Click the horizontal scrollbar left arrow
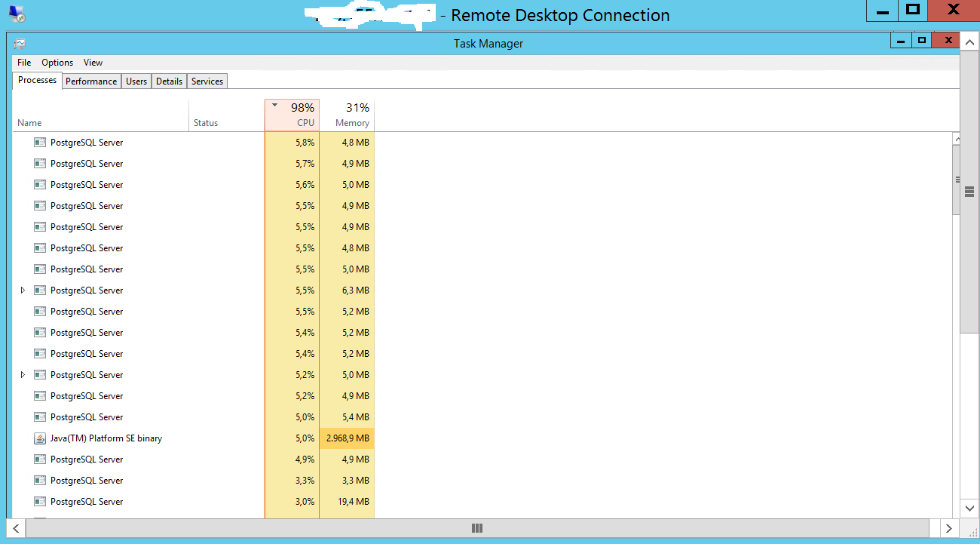 17,528
